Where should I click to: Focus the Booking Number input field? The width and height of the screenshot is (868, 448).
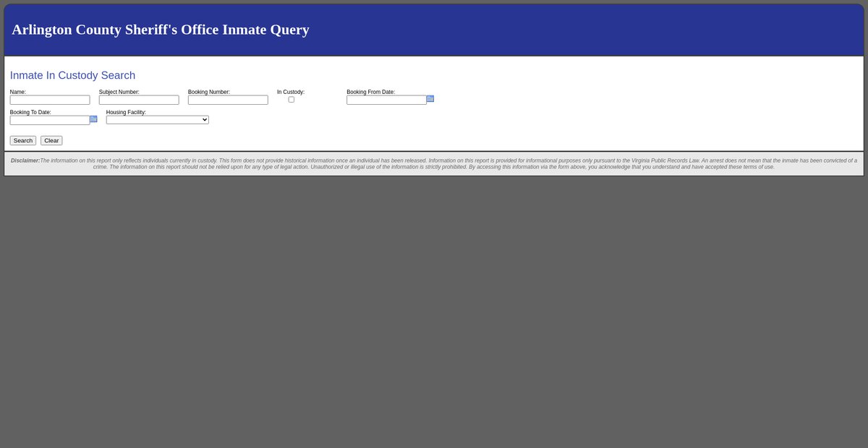coord(228,100)
